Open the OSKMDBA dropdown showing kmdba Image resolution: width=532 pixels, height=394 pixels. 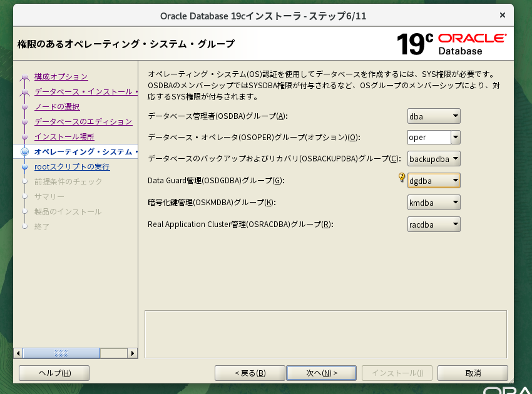click(434, 203)
